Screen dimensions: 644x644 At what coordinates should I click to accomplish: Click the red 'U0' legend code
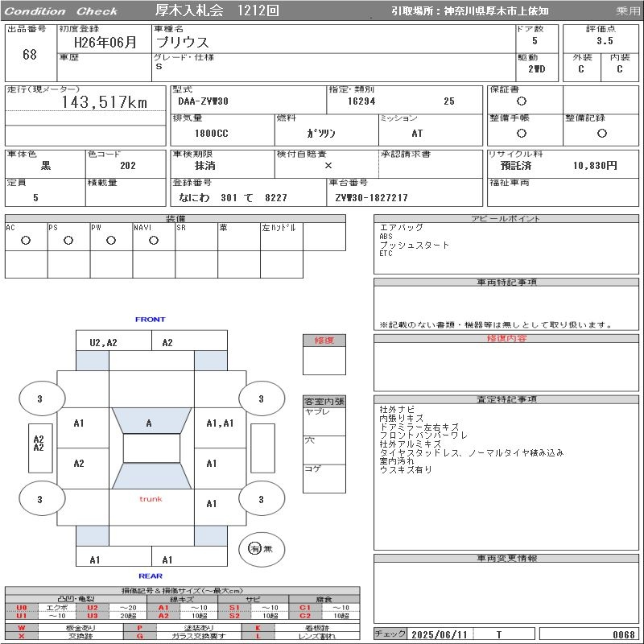[x=22, y=608]
